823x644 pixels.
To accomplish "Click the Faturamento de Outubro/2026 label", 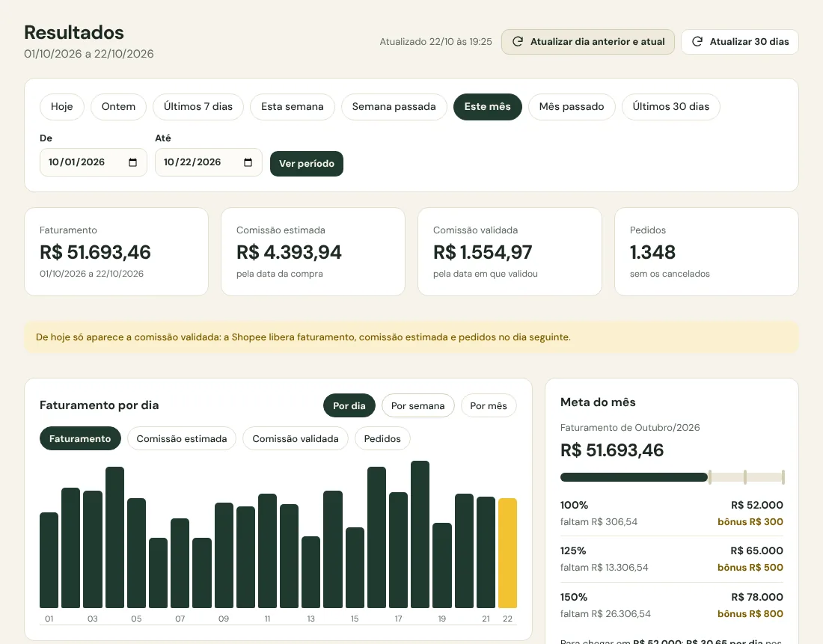I will [630, 428].
